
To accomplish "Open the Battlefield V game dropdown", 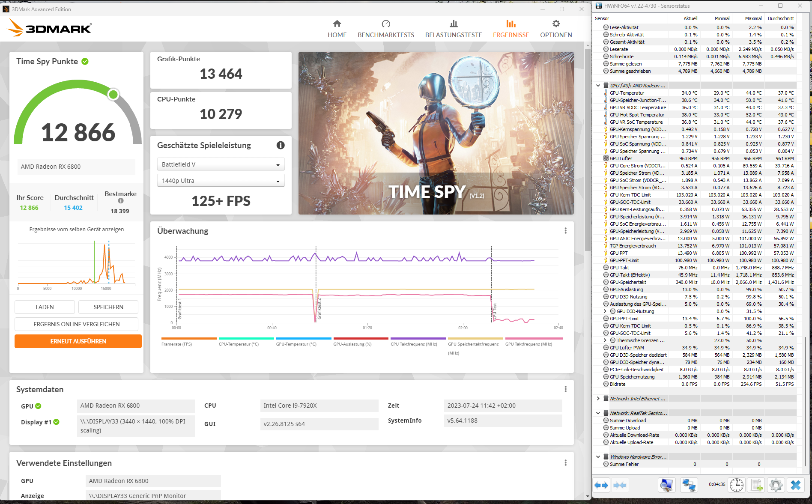I will [x=221, y=164].
